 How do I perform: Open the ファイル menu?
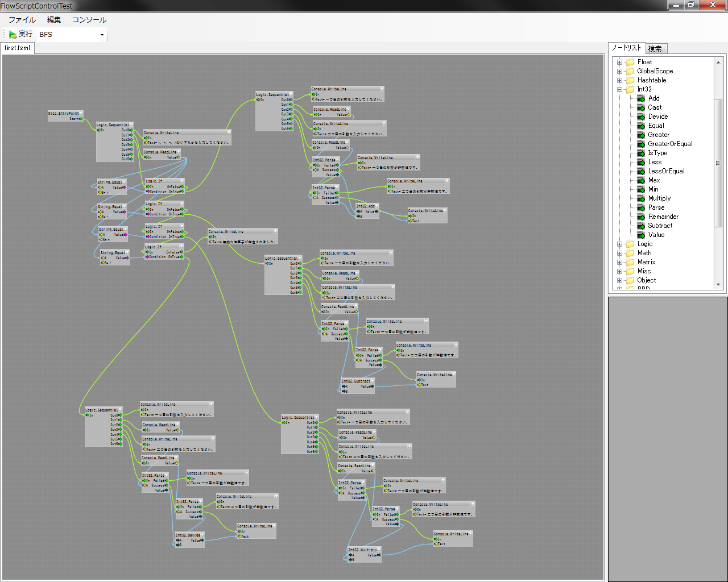pos(22,20)
